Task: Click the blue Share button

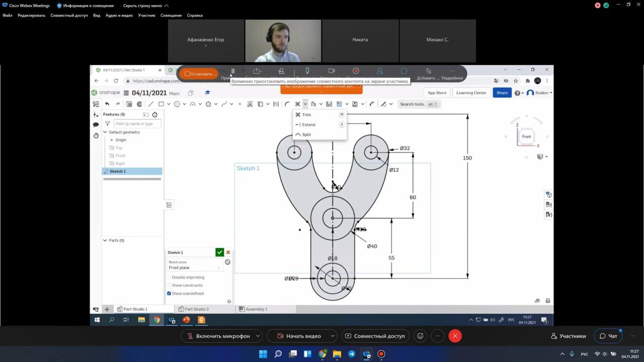Action: click(x=502, y=93)
